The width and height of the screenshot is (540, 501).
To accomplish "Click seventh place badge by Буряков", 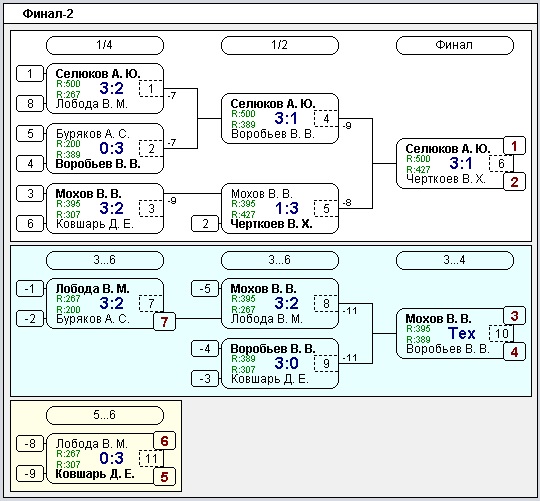I will point(164,322).
